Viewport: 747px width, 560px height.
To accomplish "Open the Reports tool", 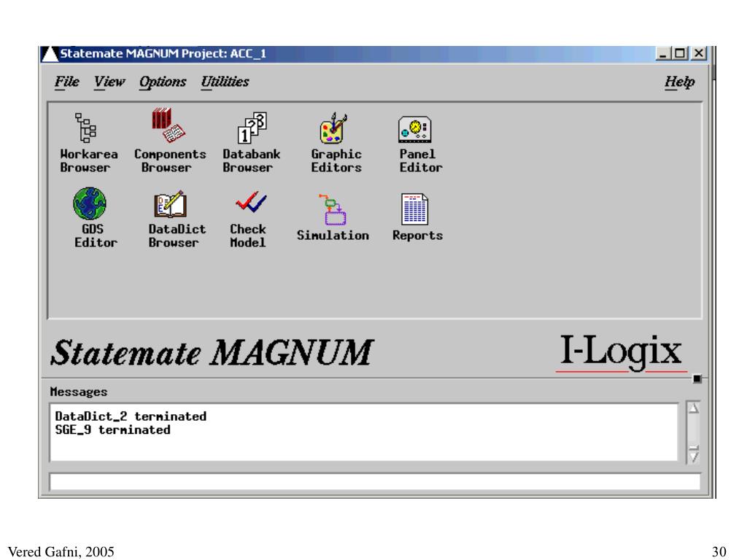I will (x=414, y=209).
